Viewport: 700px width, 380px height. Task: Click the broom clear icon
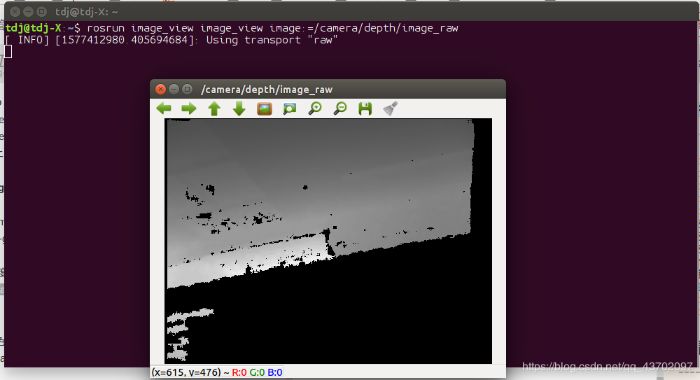point(391,109)
